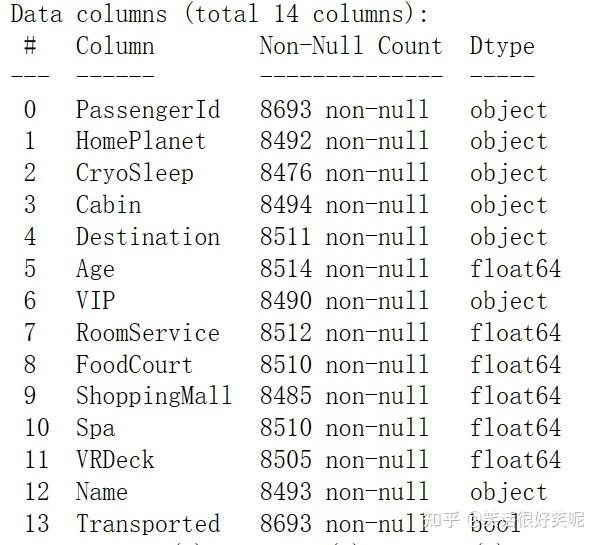Select the HomePlanet column name
600x545 pixels.
141,142
